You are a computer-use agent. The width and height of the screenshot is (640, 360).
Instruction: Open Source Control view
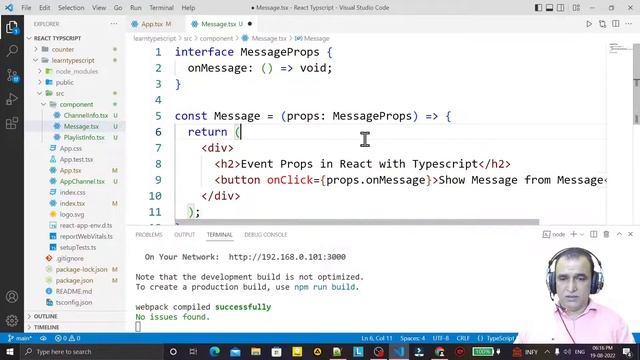pos(12,75)
